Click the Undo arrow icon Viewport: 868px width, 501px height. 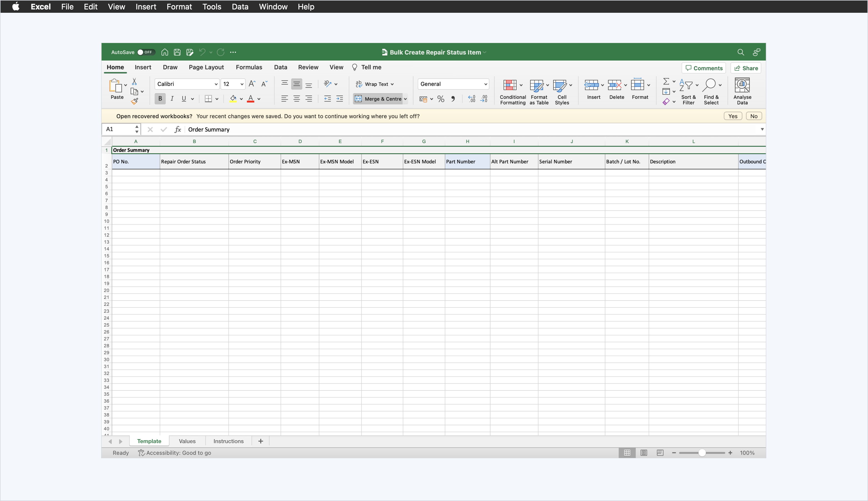click(x=202, y=52)
